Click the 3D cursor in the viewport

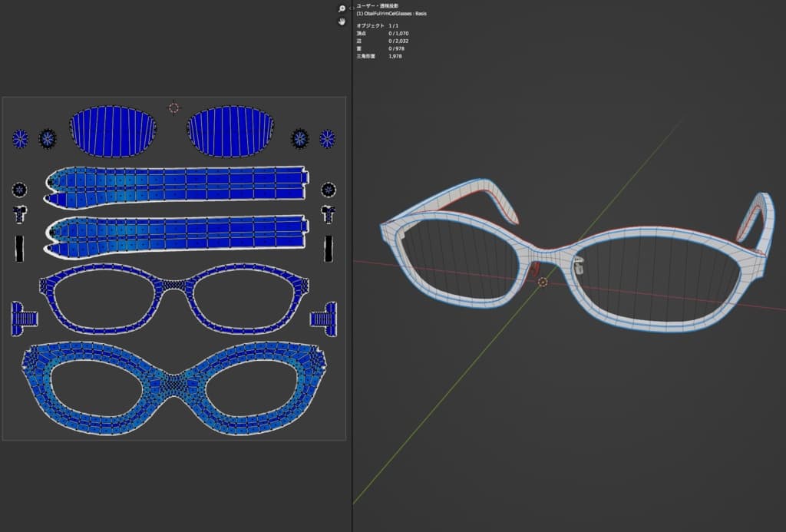click(543, 283)
